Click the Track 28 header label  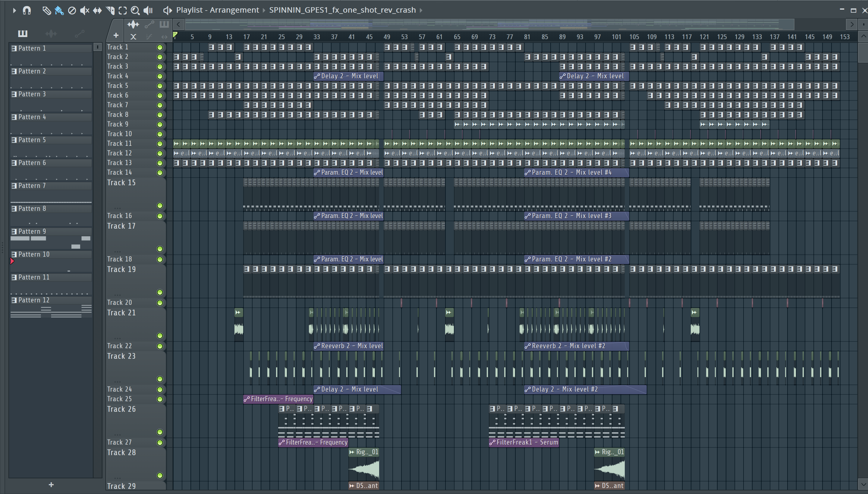point(121,453)
